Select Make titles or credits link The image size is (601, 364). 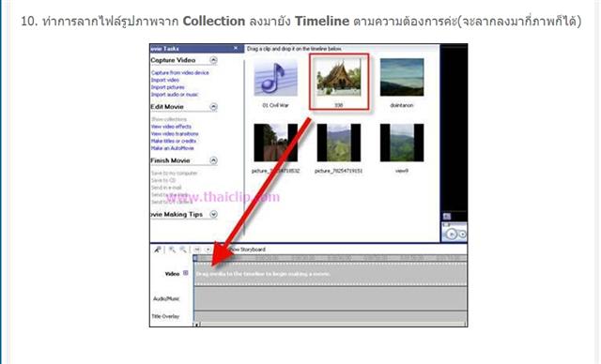pyautogui.click(x=174, y=141)
